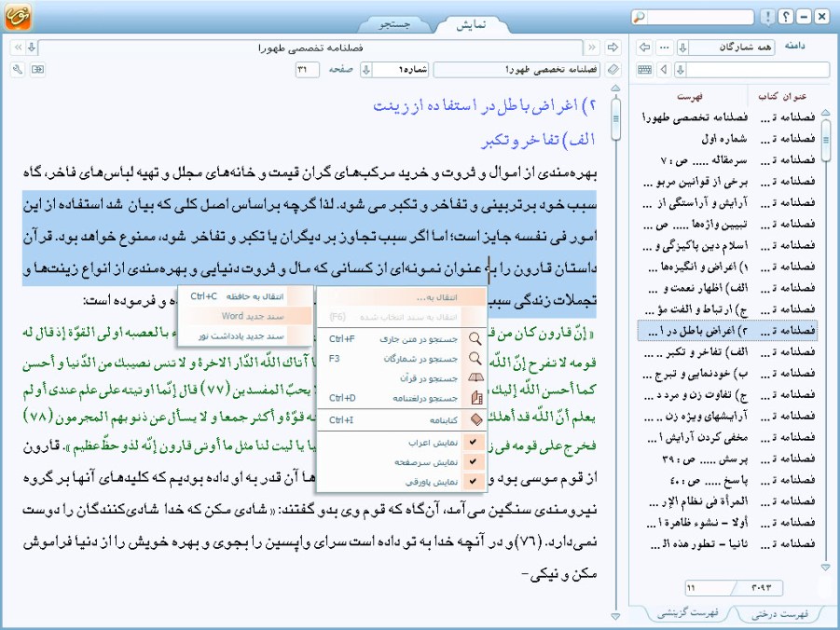
Task: Open dropdown arrow of the side panel search field
Action: click(681, 70)
